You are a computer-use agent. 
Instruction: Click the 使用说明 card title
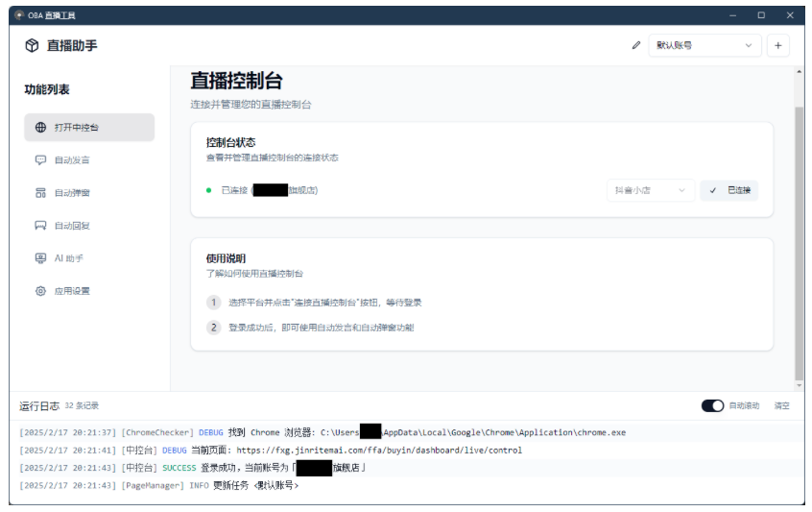point(226,258)
